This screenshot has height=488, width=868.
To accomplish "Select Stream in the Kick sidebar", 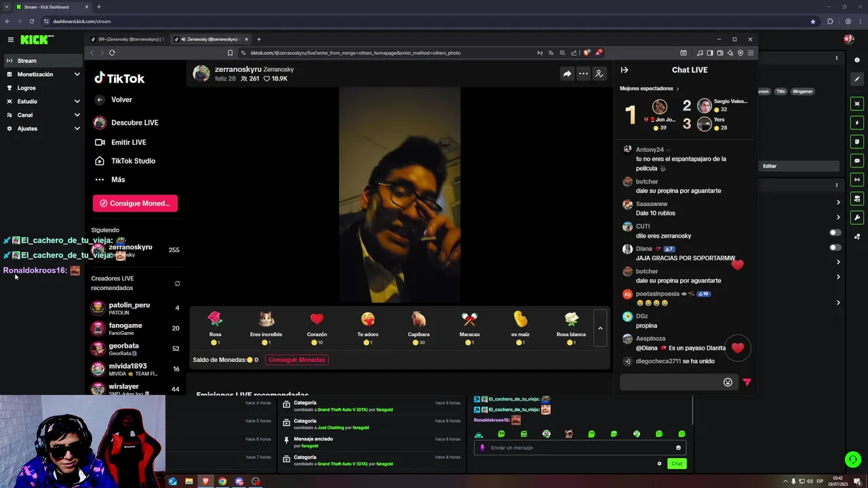I will (42, 60).
